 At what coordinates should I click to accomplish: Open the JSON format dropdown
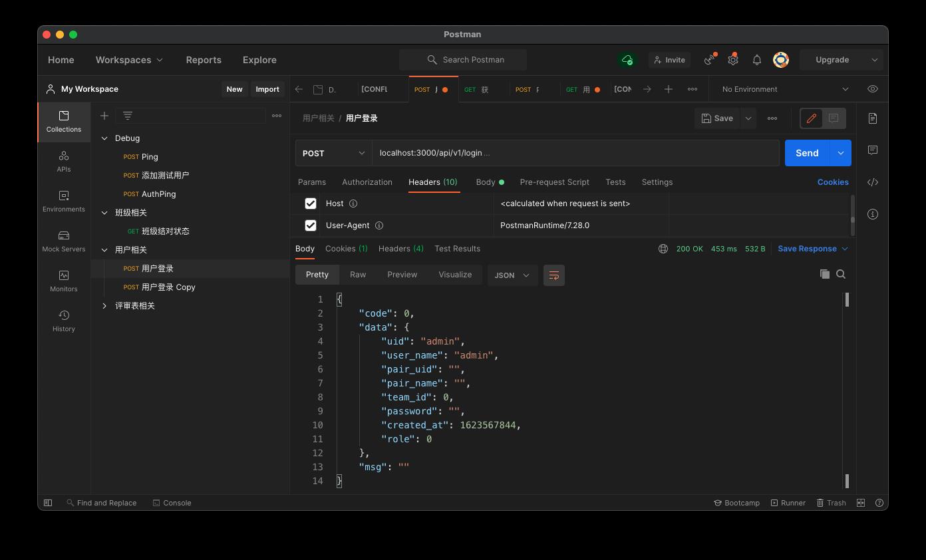coord(513,275)
